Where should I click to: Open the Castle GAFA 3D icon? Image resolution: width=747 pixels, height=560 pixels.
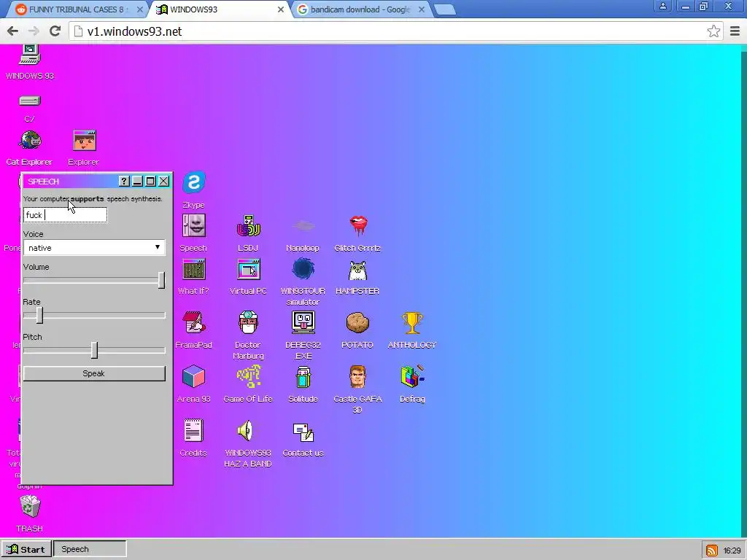point(357,377)
